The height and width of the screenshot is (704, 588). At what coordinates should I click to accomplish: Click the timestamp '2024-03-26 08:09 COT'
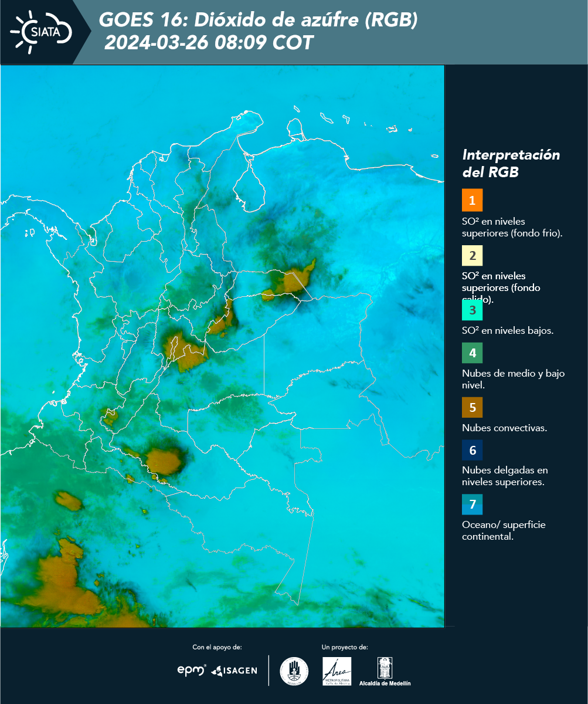(209, 43)
